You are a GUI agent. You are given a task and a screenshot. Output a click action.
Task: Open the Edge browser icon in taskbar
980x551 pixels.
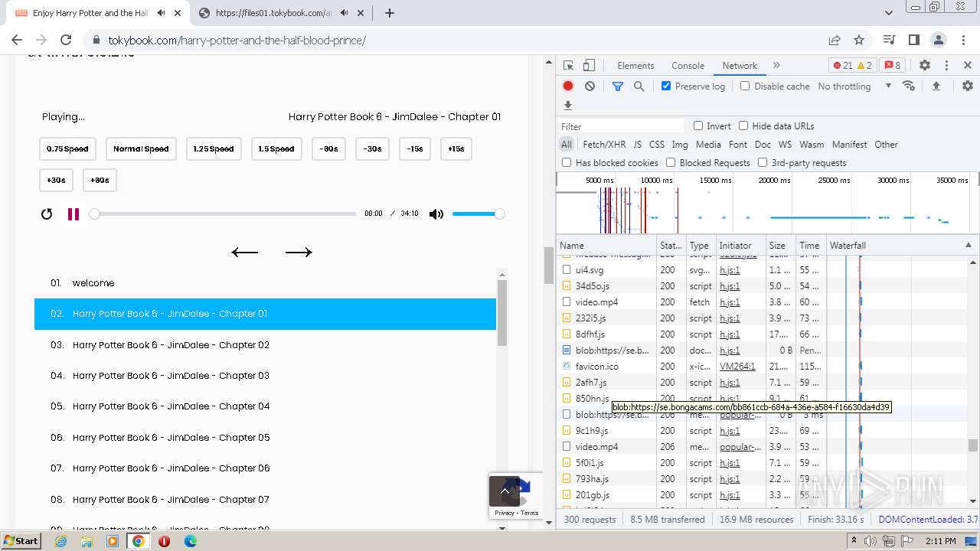[x=190, y=541]
